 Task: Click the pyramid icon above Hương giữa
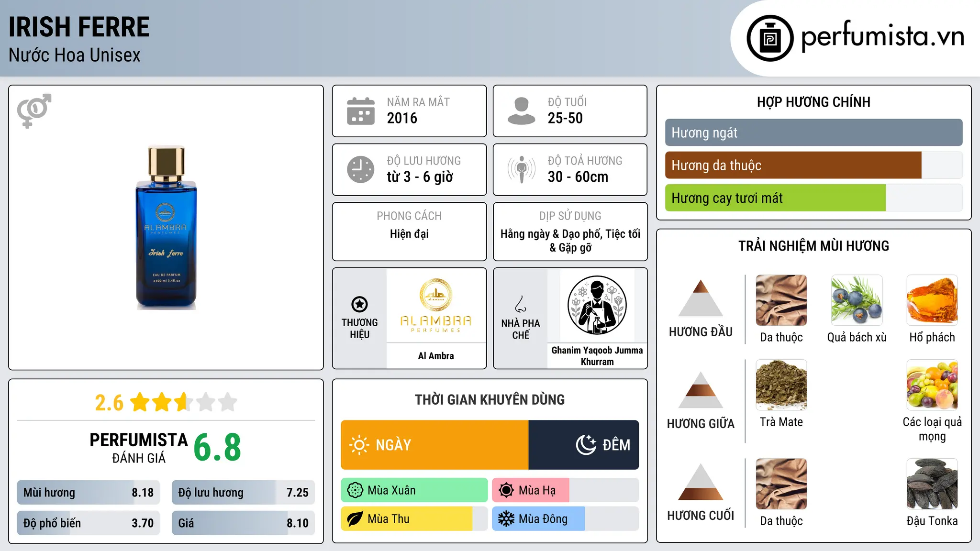point(701,390)
